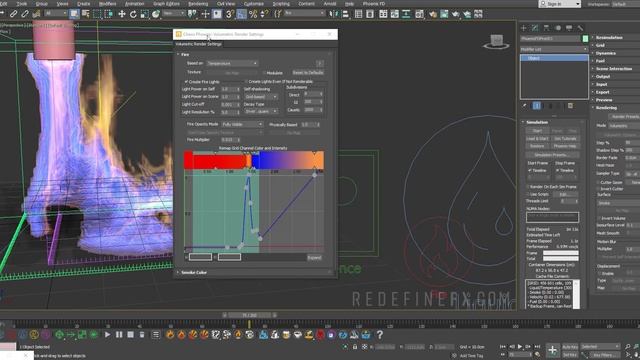Toggle Stop Frame Timeline checkbox
Screen dimensions: 640x360
tap(557, 170)
